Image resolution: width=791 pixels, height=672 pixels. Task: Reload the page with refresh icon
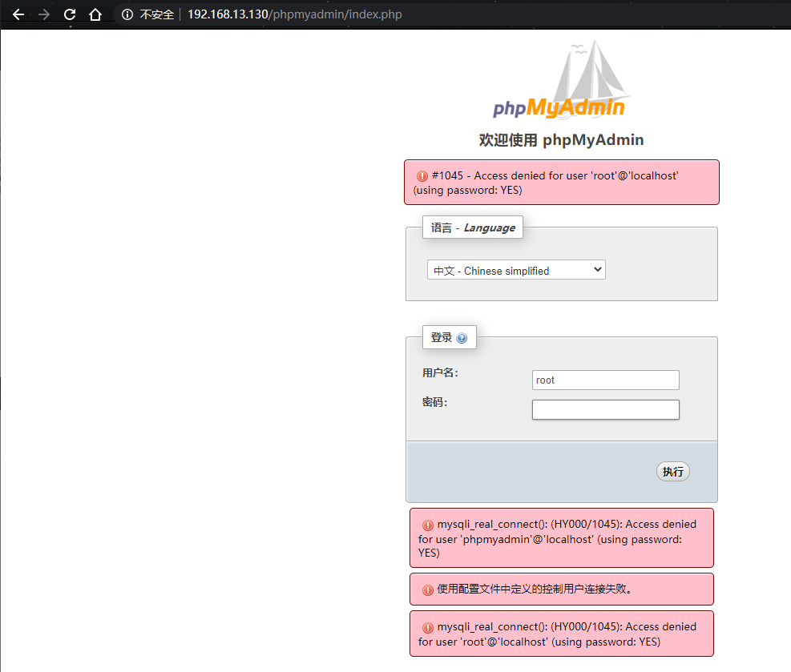70,14
